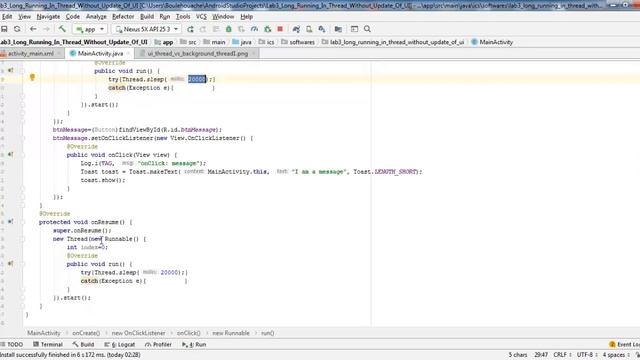Change file encoding via UTF-8 status item
Image resolution: width=640 pixels, height=360 pixels.
coord(587,355)
